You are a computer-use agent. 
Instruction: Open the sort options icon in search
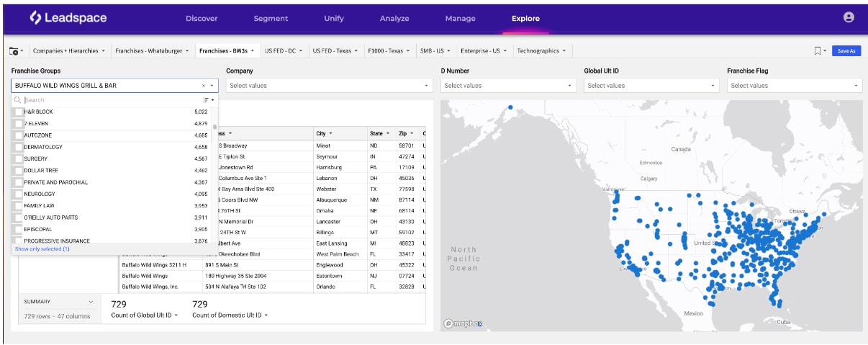coord(208,100)
